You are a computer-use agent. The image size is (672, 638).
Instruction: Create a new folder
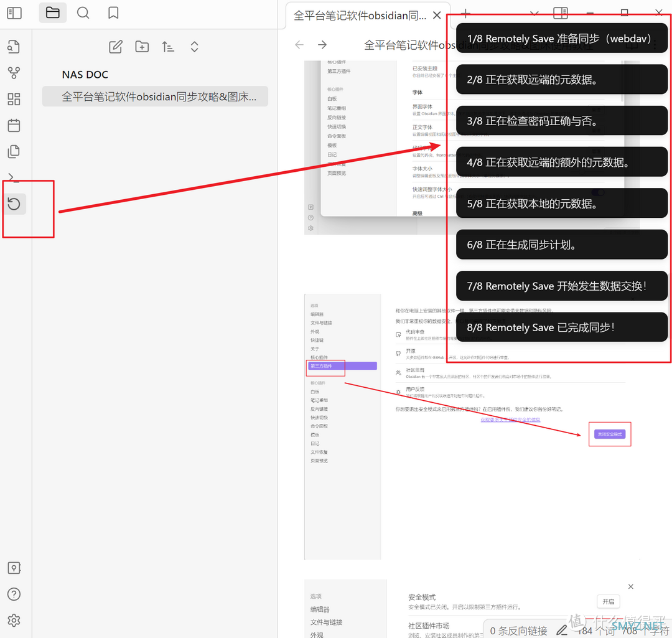(x=142, y=47)
